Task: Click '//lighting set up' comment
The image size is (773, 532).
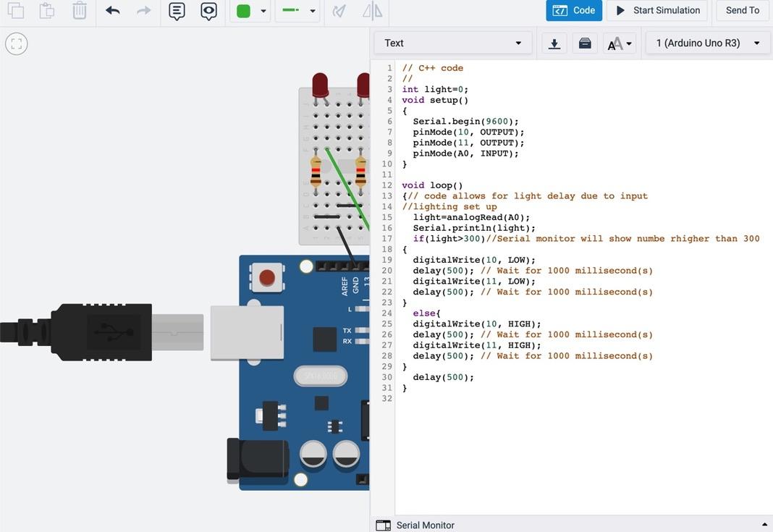Action: click(449, 206)
